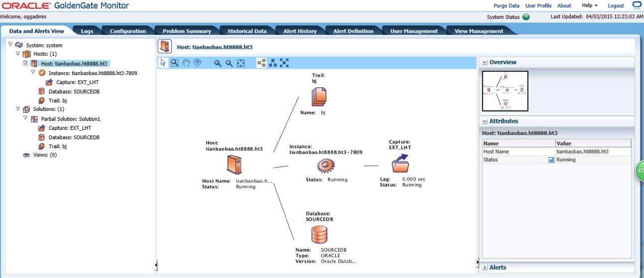Screen dimensions: 644x278
Task: Select Trail: bj under the Host node
Action: 58,100
